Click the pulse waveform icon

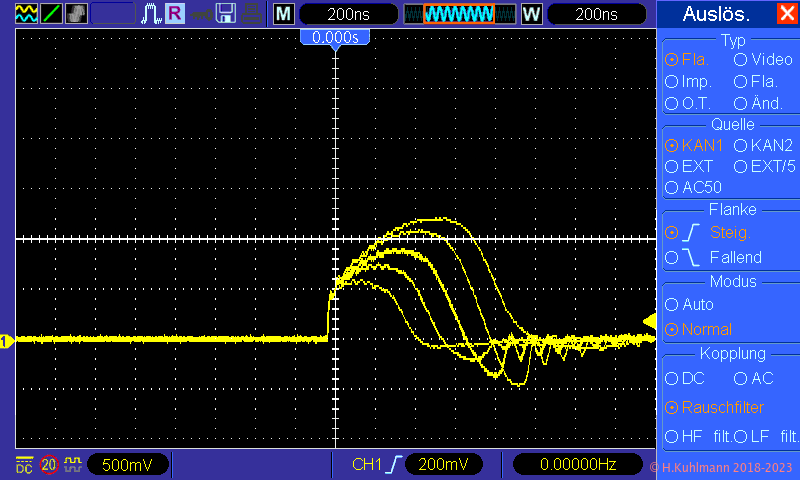[x=152, y=13]
